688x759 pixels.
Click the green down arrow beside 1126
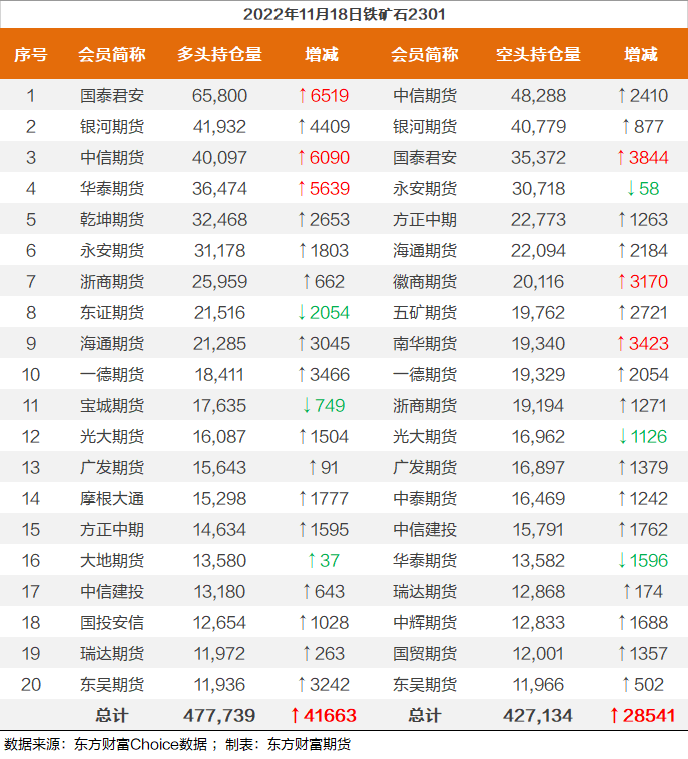pos(621,437)
